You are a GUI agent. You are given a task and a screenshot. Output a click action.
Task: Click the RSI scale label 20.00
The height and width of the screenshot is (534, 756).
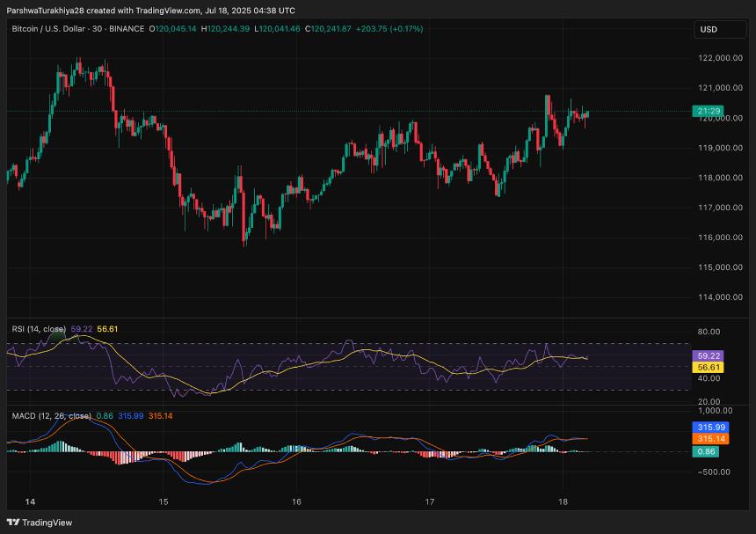[709, 401]
